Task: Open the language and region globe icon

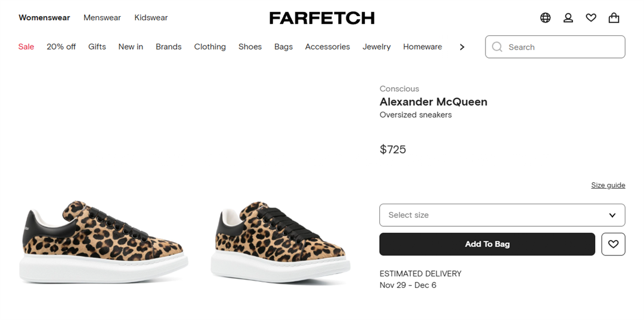Action: (545, 18)
